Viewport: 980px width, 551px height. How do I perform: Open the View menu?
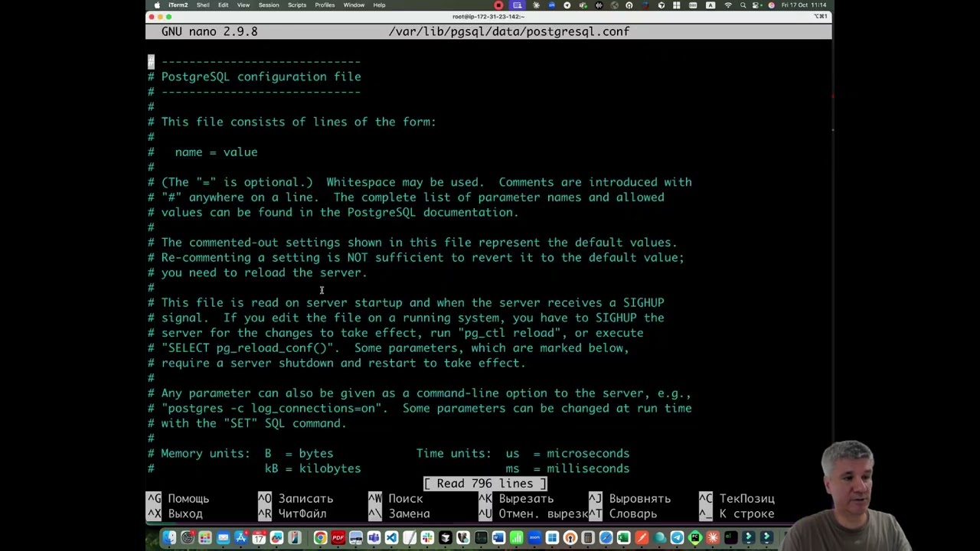click(x=243, y=5)
